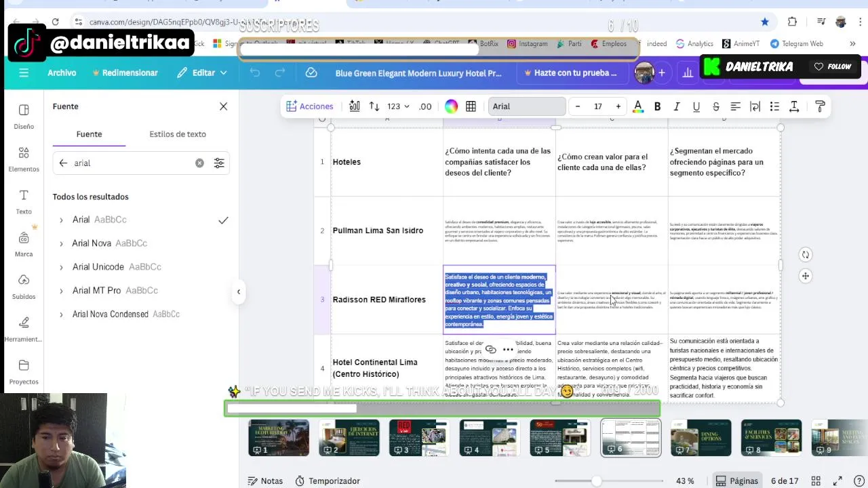Click the sort arrows icon
The height and width of the screenshot is (488, 868).
point(374,106)
